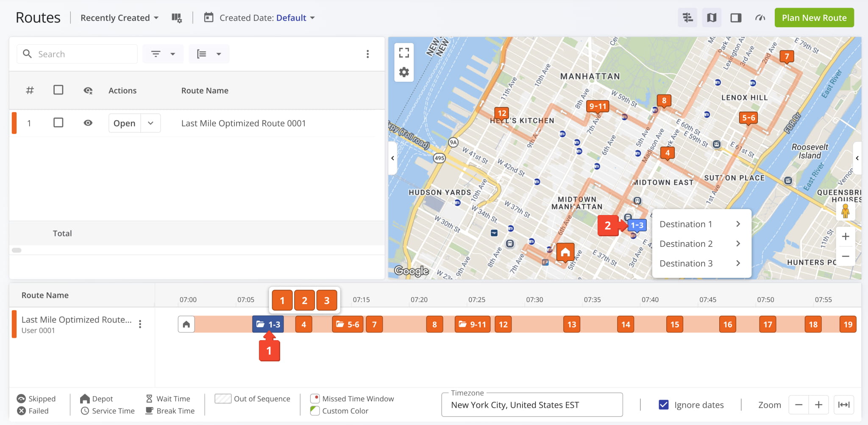Click the map fullscreen icon

(404, 53)
